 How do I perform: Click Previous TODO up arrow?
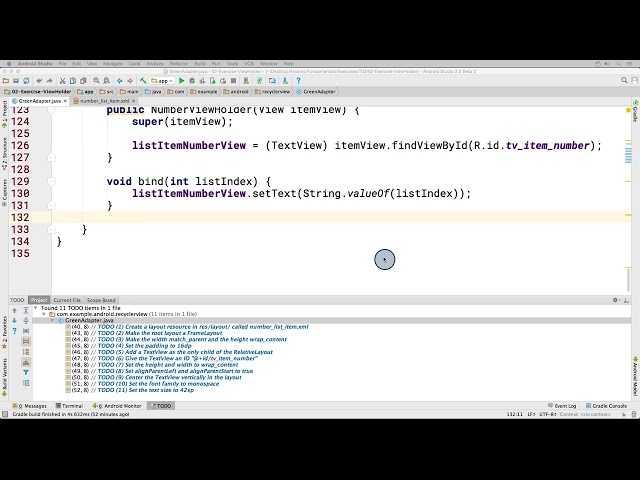tap(14, 311)
